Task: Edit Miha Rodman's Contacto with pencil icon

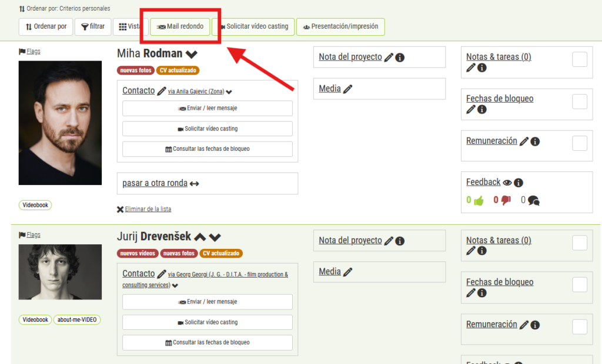Action: point(162,91)
